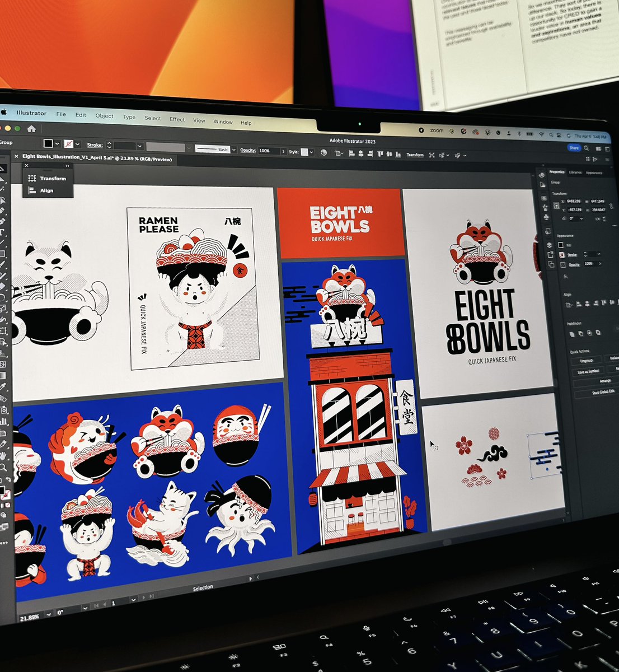The image size is (619, 672).
Task: Open Stroke weight dropdown in control bar
Action: click(x=139, y=146)
